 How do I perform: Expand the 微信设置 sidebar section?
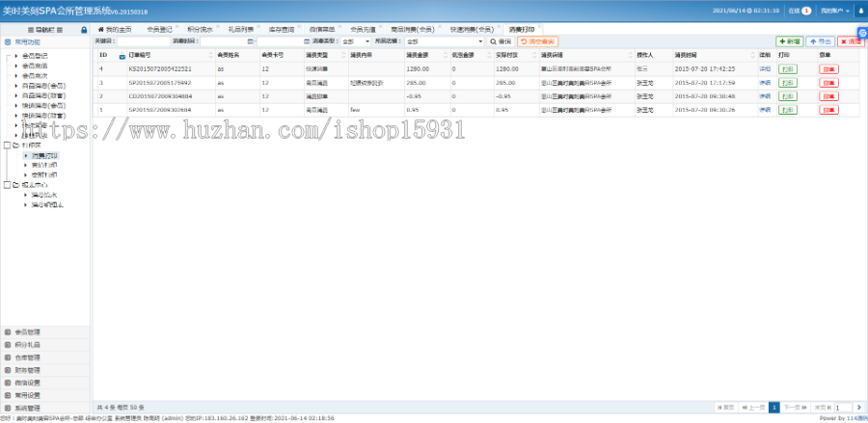pyautogui.click(x=44, y=383)
